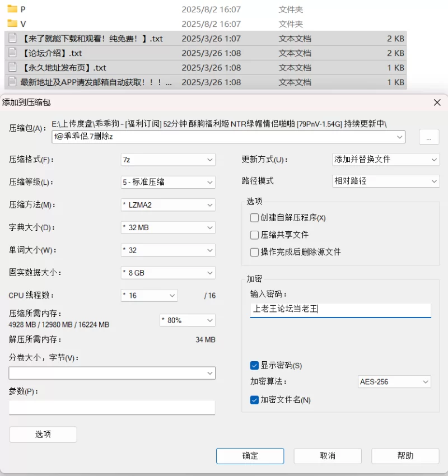Image resolution: width=448 pixels, height=476 pixels.
Task: Select the 【论坛介绍】.txt file icon
Action: 12,53
